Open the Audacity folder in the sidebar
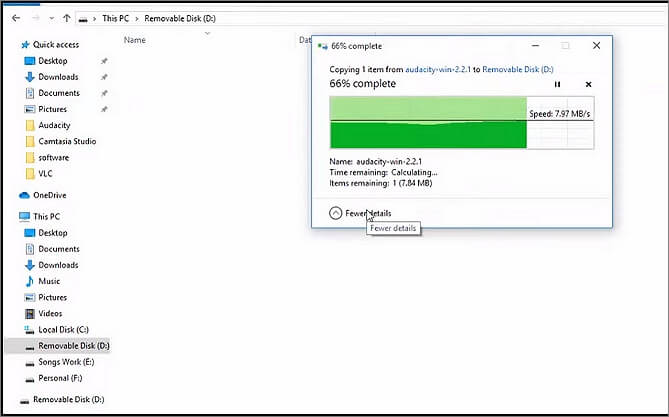The height and width of the screenshot is (417, 669). click(x=56, y=125)
